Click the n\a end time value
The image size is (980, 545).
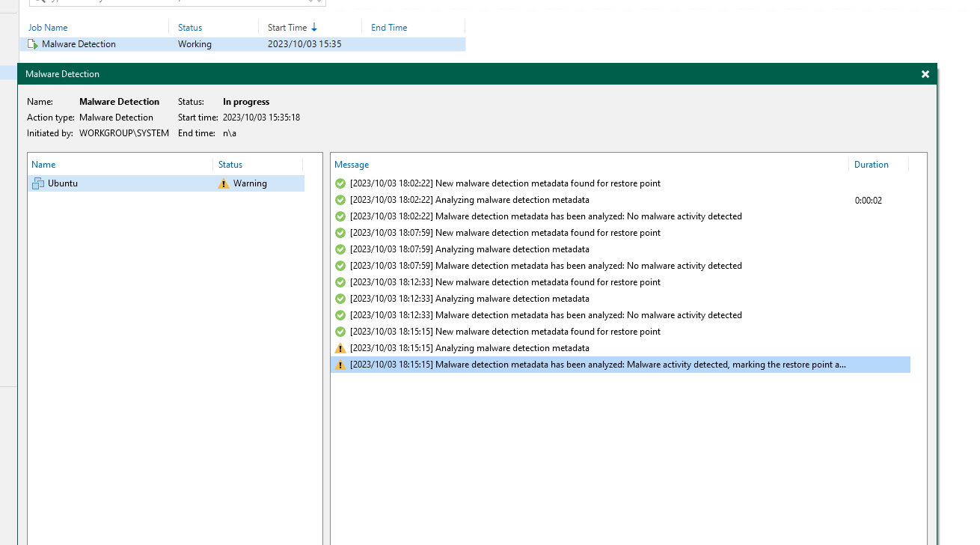point(230,133)
